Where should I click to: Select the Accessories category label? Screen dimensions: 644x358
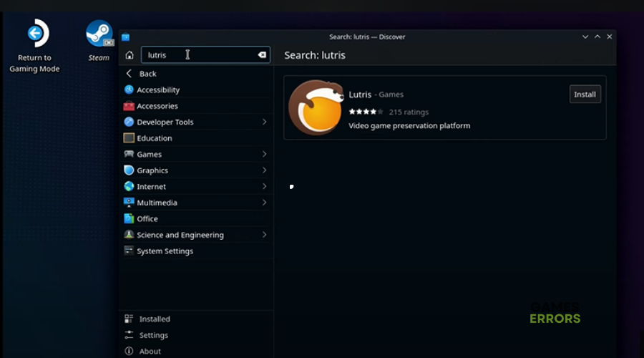157,106
